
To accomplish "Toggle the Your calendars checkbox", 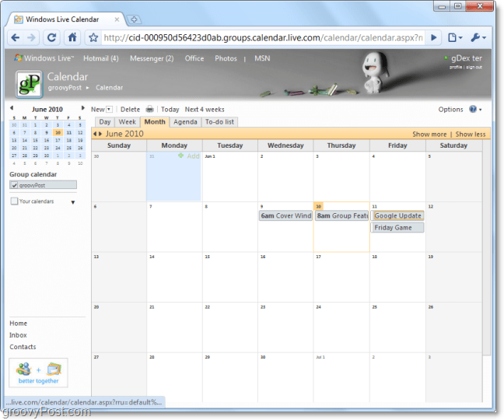I will (14, 201).
